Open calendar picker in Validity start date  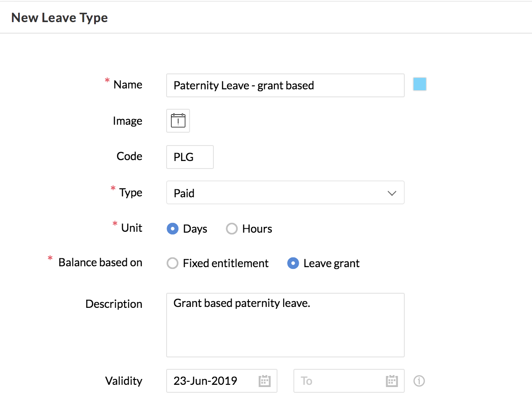click(264, 381)
